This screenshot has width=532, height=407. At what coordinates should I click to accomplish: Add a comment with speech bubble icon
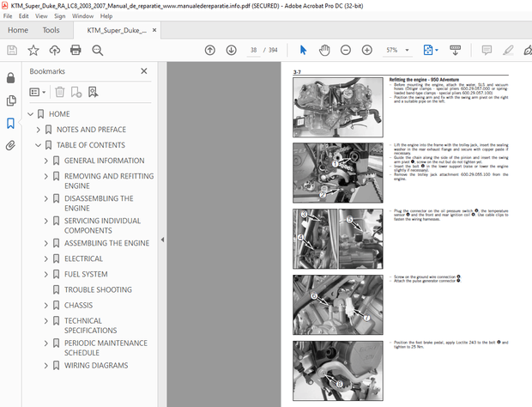coord(487,51)
